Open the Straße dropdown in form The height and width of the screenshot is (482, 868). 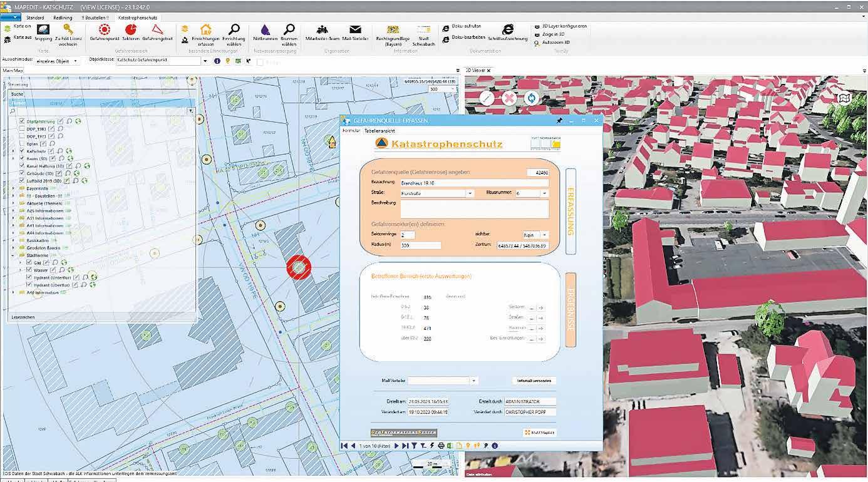click(x=470, y=193)
